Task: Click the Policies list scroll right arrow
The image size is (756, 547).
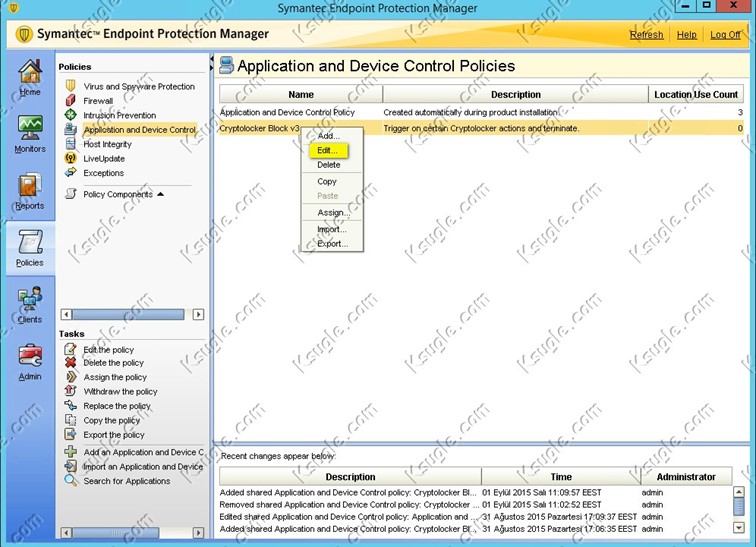Action: pos(198,315)
